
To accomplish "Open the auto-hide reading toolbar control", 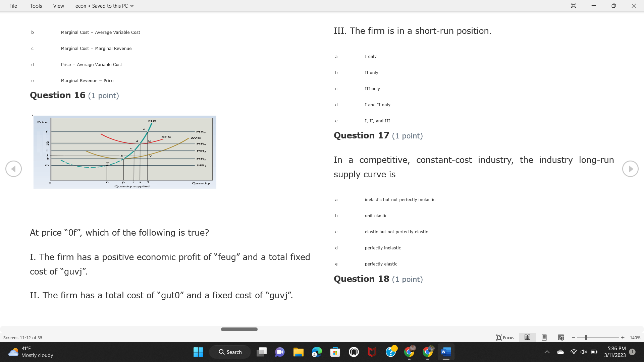I will point(574,6).
